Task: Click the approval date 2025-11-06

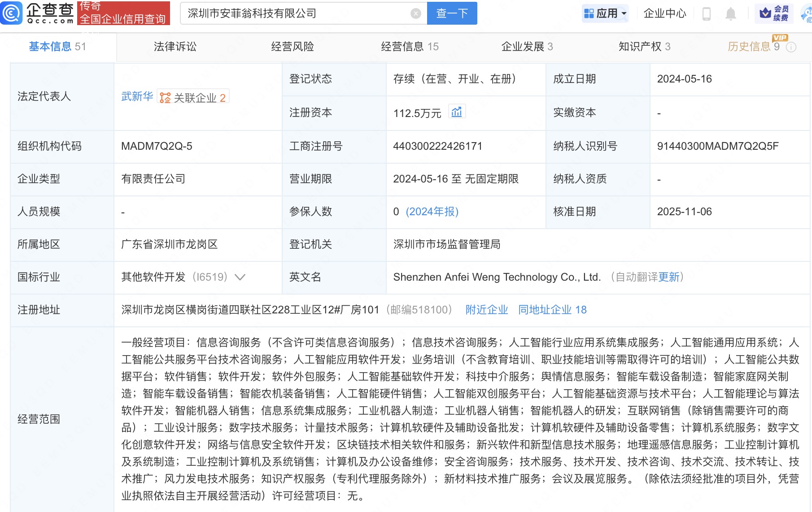Action: [x=685, y=212]
